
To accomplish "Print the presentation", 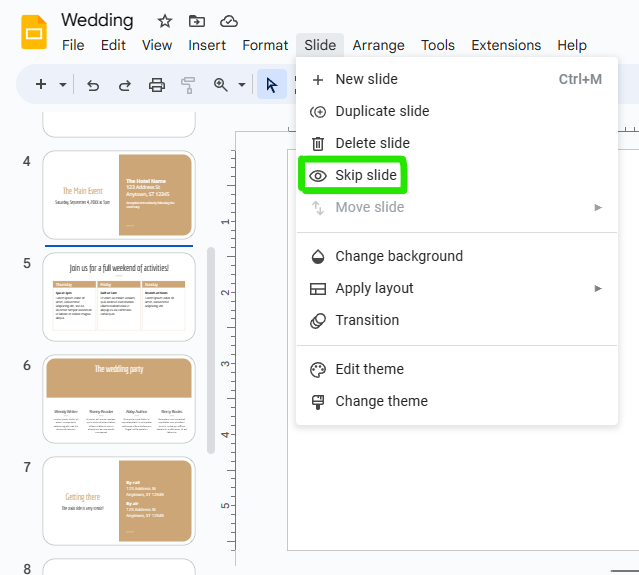I will point(156,85).
